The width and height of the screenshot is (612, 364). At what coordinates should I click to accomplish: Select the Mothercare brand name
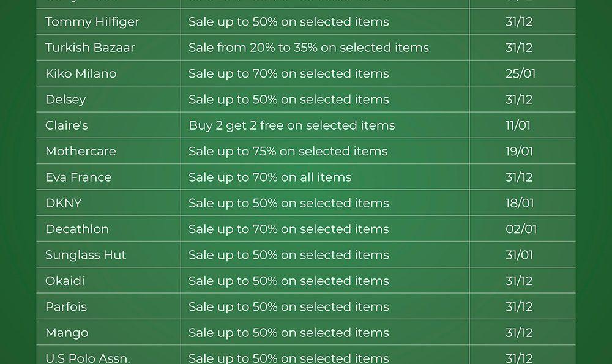80,151
